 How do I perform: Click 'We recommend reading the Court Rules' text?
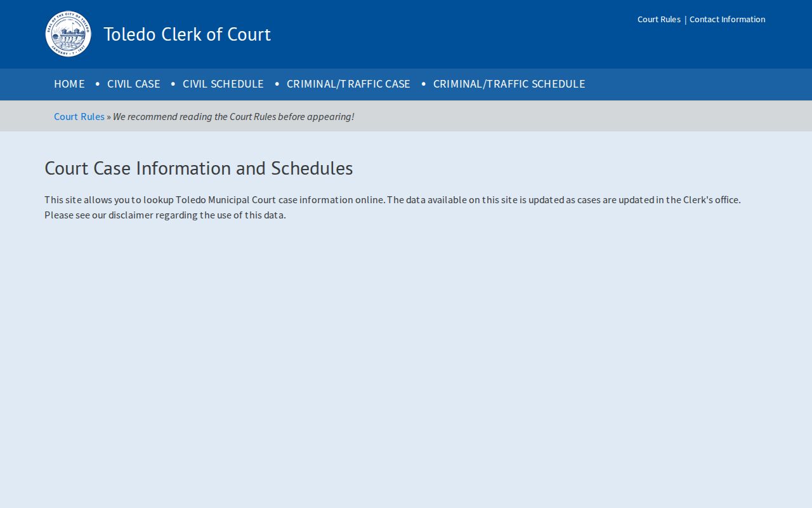pos(233,116)
